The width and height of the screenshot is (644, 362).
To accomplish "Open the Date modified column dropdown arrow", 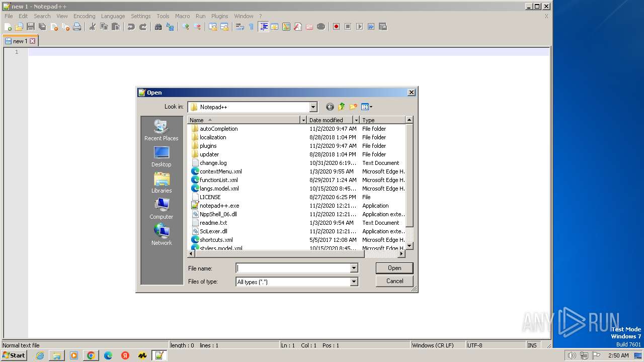I will [356, 120].
